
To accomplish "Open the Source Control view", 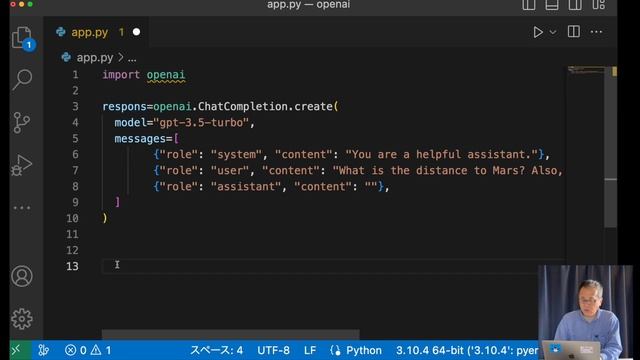I will coord(22,122).
